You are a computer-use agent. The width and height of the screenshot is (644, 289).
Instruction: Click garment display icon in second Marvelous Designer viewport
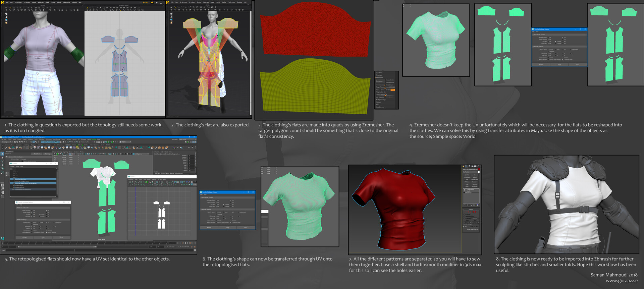pos(171,14)
